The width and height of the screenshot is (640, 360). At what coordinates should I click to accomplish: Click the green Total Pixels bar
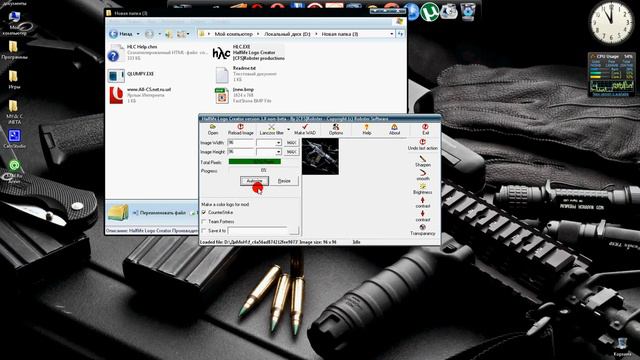point(255,162)
